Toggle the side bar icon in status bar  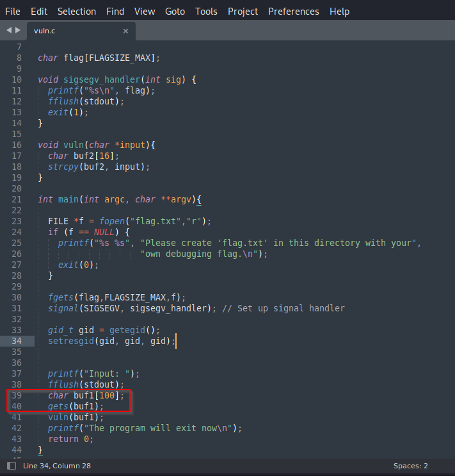tap(12, 466)
